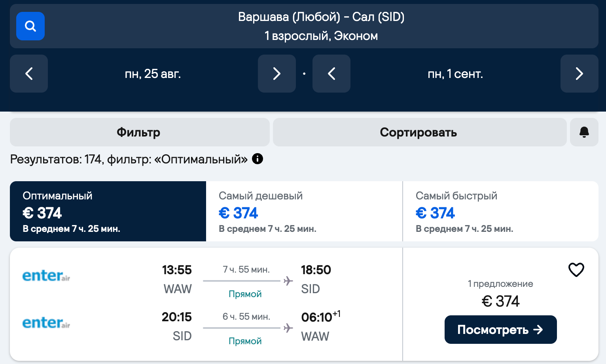Open the Фильтр options
Screen dimensions: 606x364
point(139,132)
